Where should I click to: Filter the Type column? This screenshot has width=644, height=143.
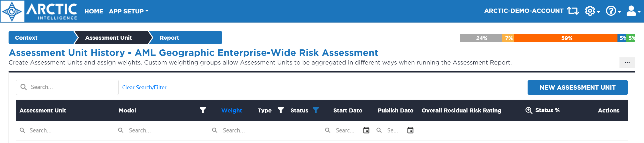(x=281, y=110)
